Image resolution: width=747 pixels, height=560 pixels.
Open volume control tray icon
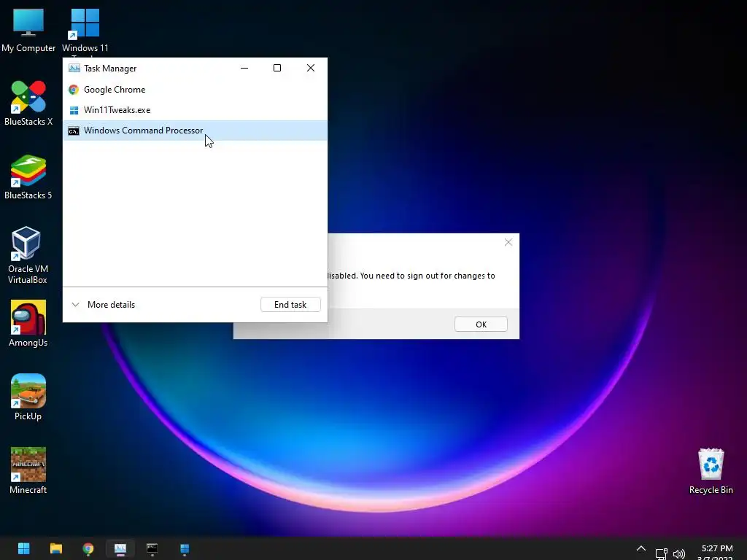pyautogui.click(x=679, y=553)
